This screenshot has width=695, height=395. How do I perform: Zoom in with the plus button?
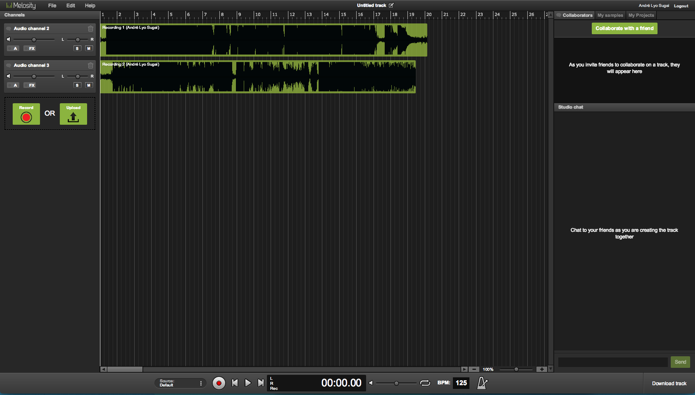click(541, 369)
